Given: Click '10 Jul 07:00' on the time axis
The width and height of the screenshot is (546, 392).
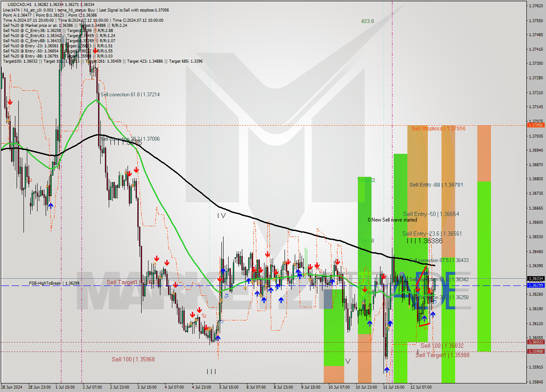Looking at the screenshot, I should pyautogui.click(x=339, y=387).
